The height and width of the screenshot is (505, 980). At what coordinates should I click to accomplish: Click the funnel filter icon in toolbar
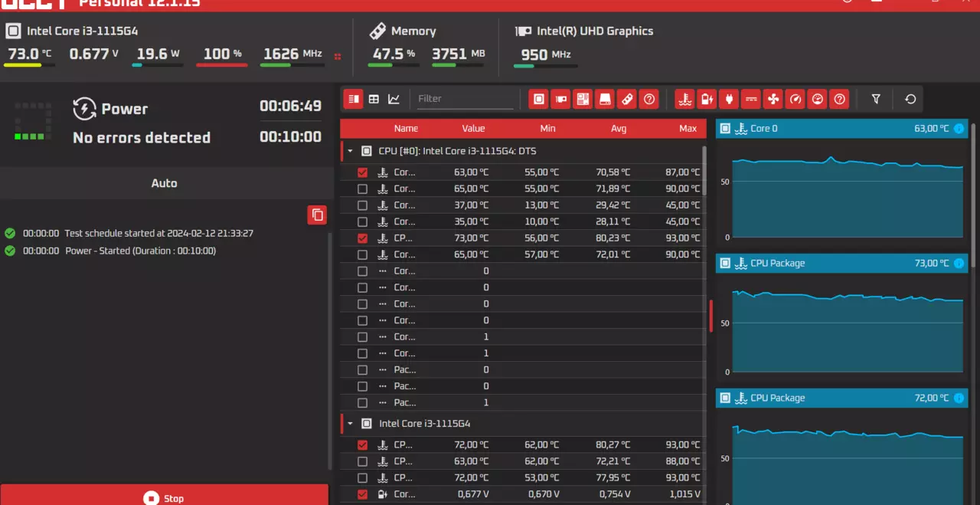tap(876, 99)
